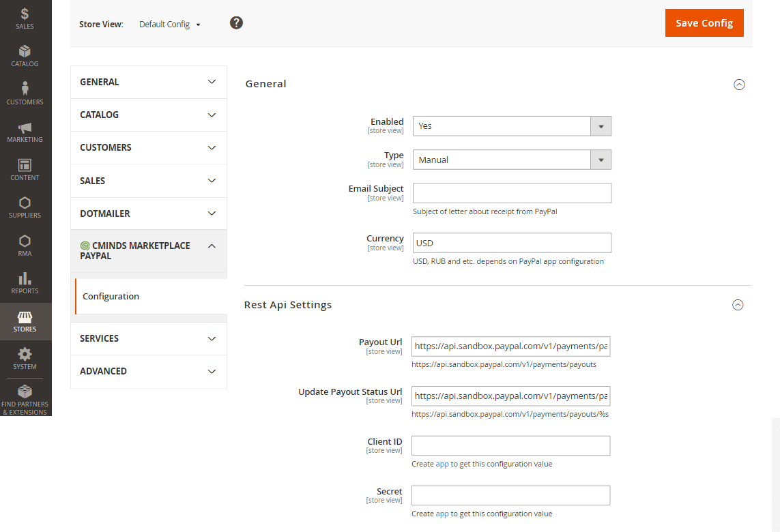Open Marketing megaphone menu
Image resolution: width=780 pixels, height=532 pixels.
coord(25,132)
